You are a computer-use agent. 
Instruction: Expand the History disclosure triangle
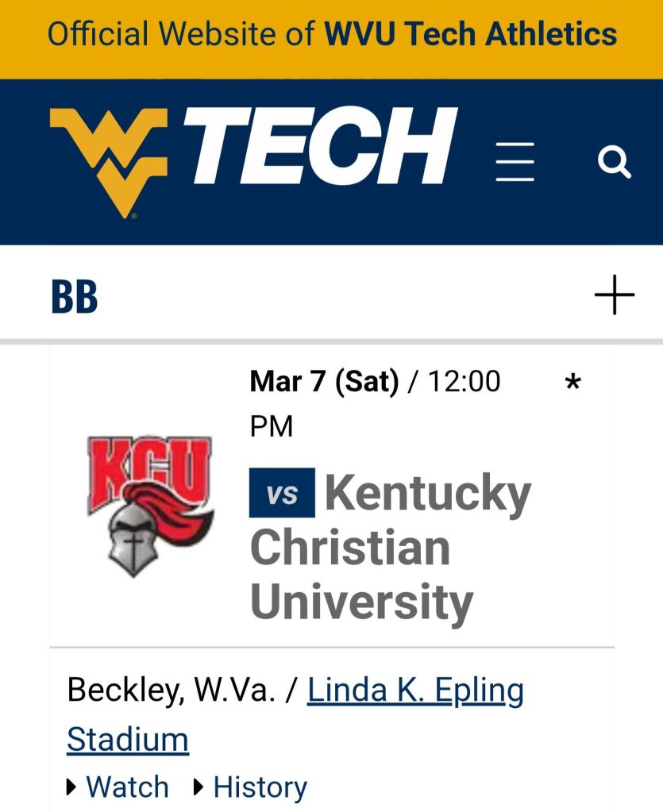click(x=199, y=787)
